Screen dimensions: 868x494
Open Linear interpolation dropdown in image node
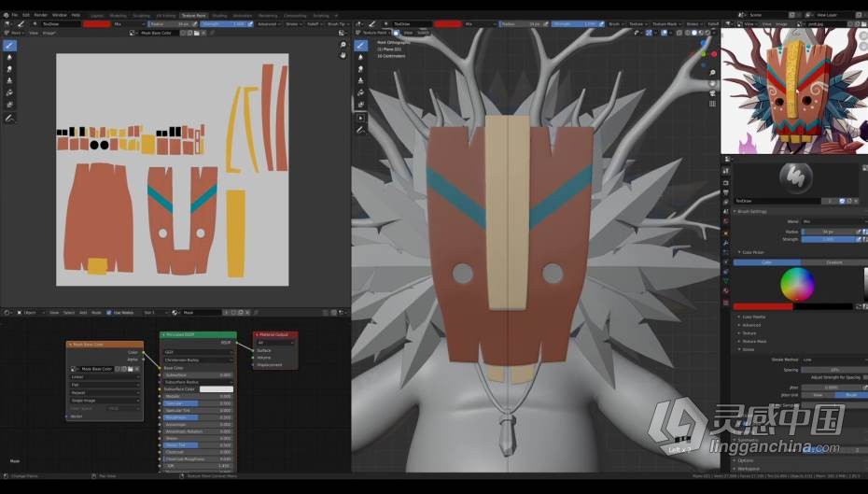[105, 377]
